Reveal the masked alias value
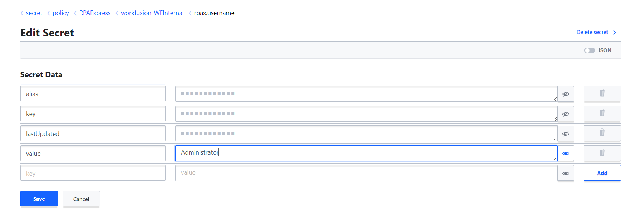Screen dimensions: 644x219 coord(566,94)
